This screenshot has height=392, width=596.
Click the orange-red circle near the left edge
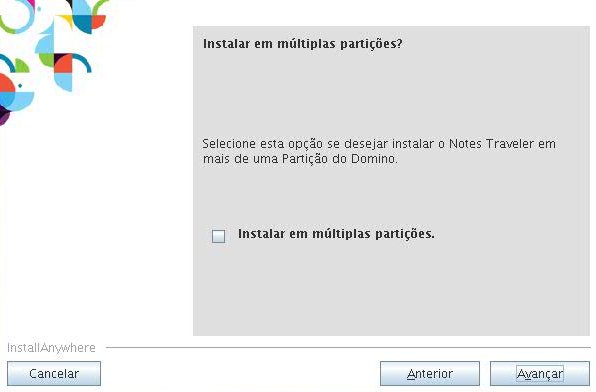(x=6, y=83)
